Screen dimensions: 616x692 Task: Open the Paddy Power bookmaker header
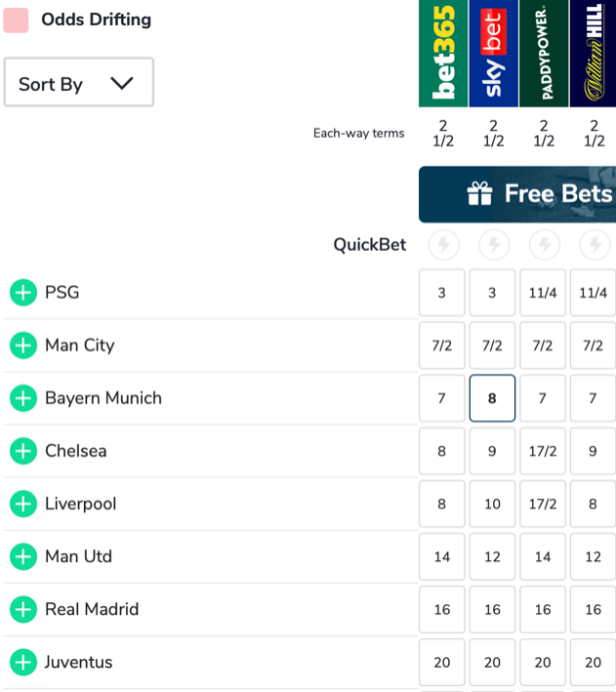click(x=544, y=53)
